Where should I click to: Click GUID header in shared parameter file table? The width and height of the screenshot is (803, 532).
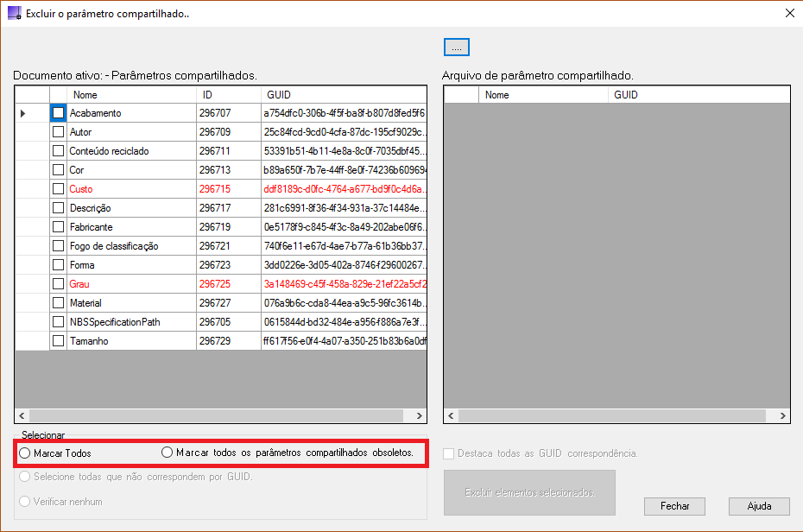[699, 95]
